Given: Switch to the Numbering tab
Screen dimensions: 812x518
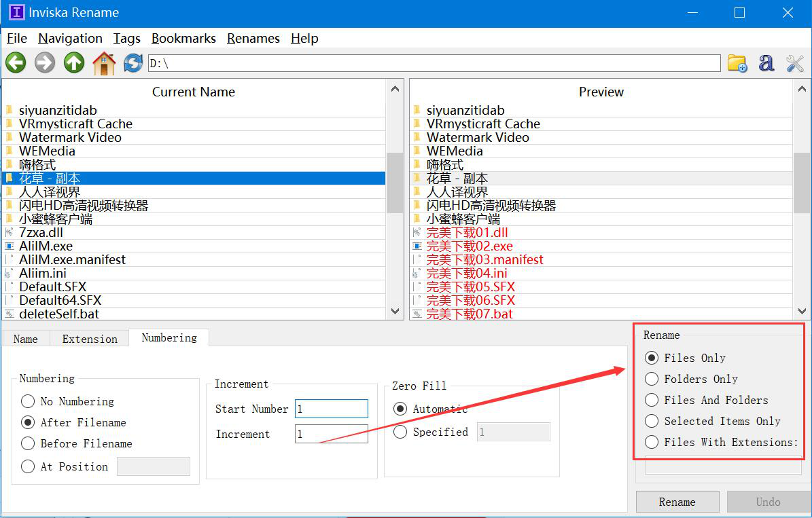Looking at the screenshot, I should click(169, 337).
